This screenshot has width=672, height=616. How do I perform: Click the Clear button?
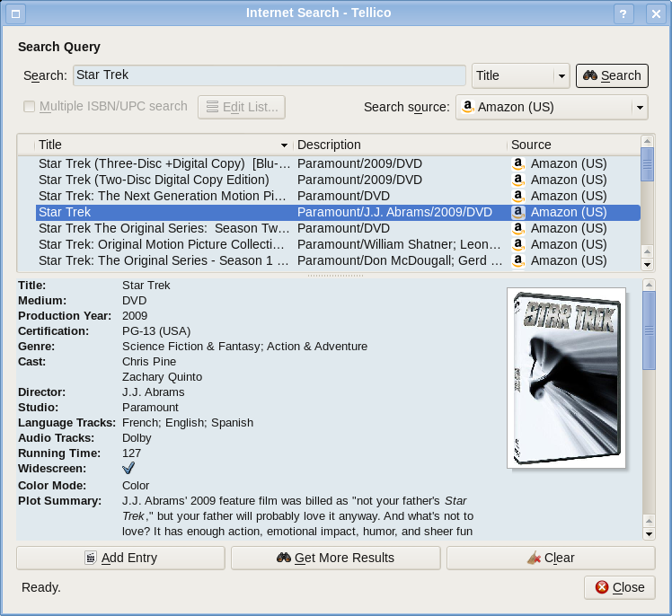(x=551, y=558)
